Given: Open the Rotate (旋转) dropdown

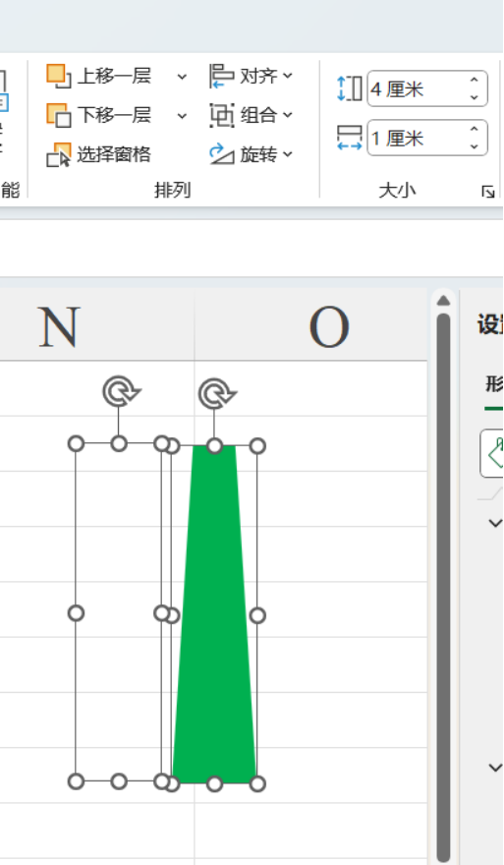Looking at the screenshot, I should coord(251,154).
